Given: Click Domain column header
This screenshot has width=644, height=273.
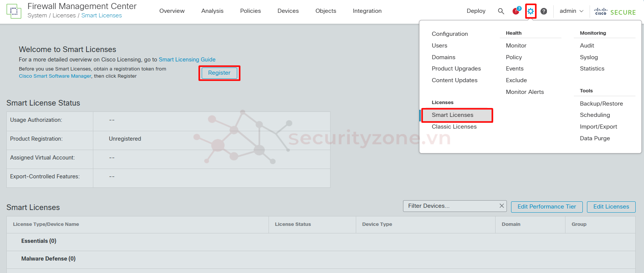Looking at the screenshot, I should (x=511, y=224).
